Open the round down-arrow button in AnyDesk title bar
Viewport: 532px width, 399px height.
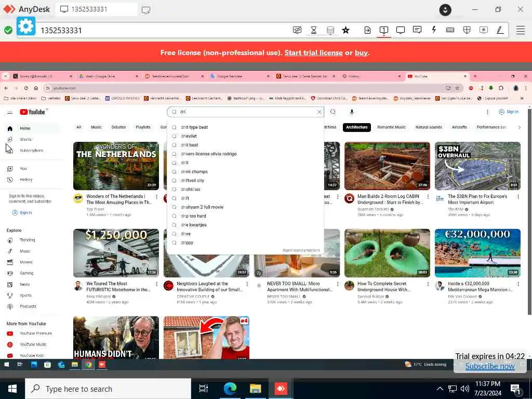tap(445, 10)
